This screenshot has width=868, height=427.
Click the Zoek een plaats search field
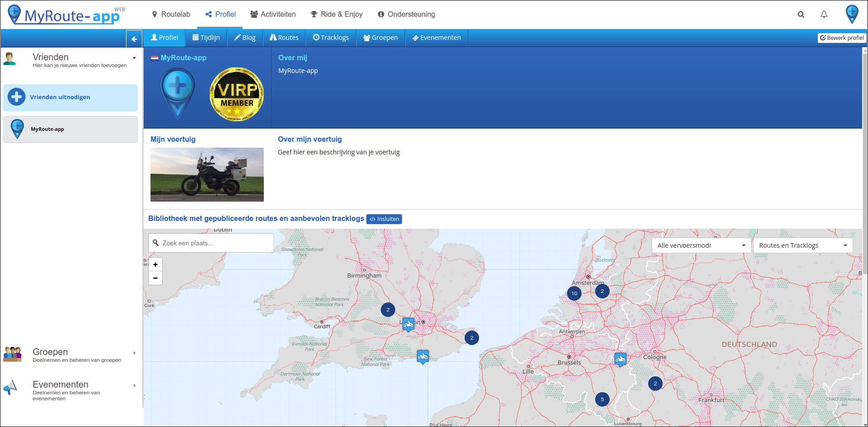pyautogui.click(x=211, y=243)
